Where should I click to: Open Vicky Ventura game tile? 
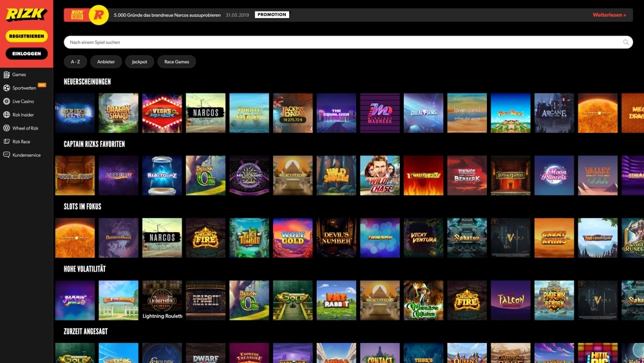(x=423, y=238)
